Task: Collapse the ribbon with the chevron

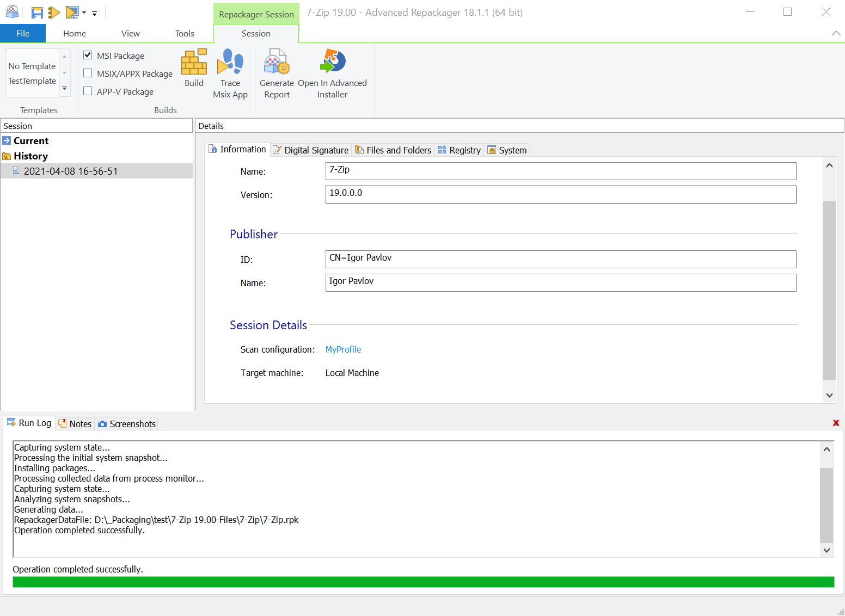Action: click(836, 33)
